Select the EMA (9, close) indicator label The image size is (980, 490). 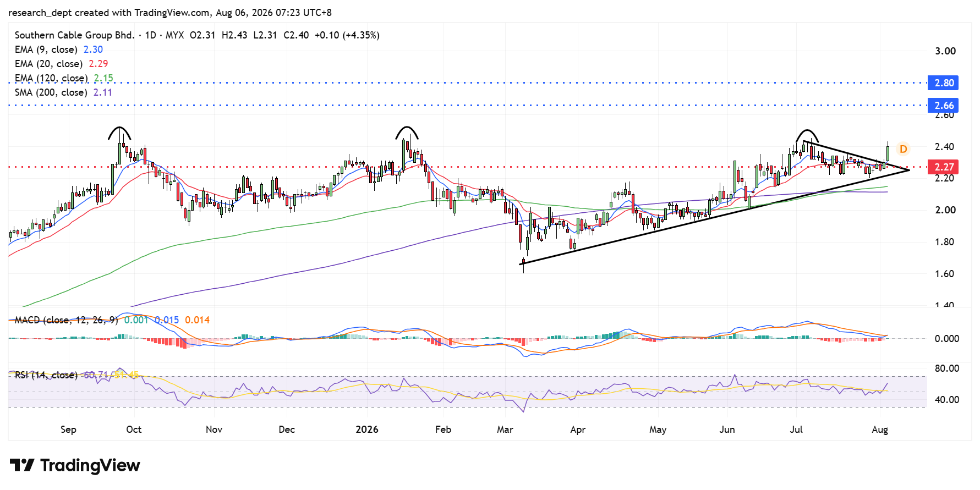click(46, 49)
